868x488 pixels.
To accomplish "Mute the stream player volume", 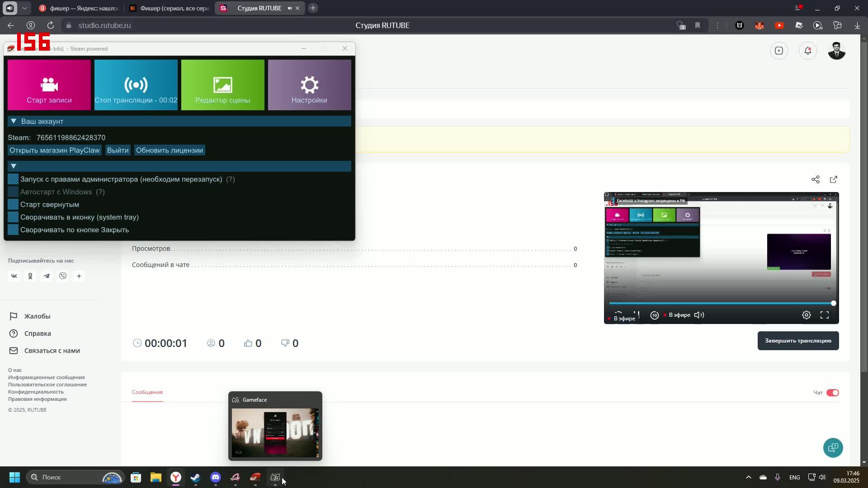I will point(699,315).
